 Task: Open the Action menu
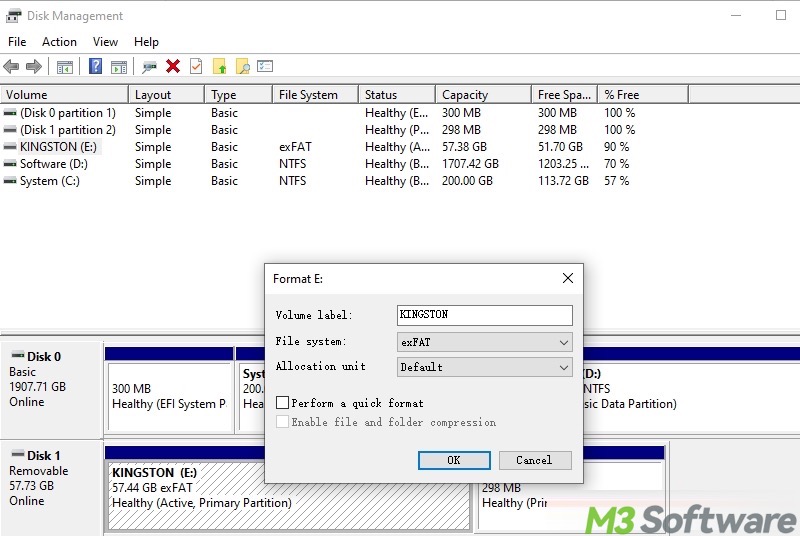click(59, 42)
